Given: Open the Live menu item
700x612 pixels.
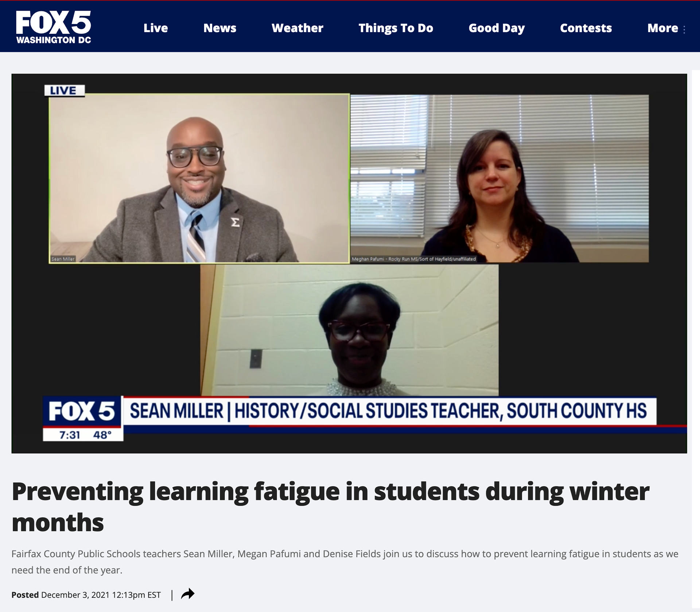Looking at the screenshot, I should tap(156, 28).
